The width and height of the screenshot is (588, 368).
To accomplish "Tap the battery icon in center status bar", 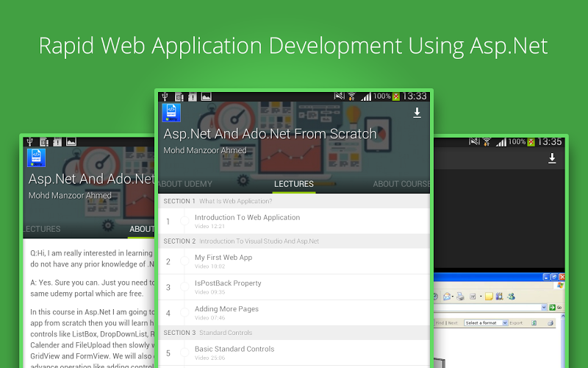I will point(396,96).
